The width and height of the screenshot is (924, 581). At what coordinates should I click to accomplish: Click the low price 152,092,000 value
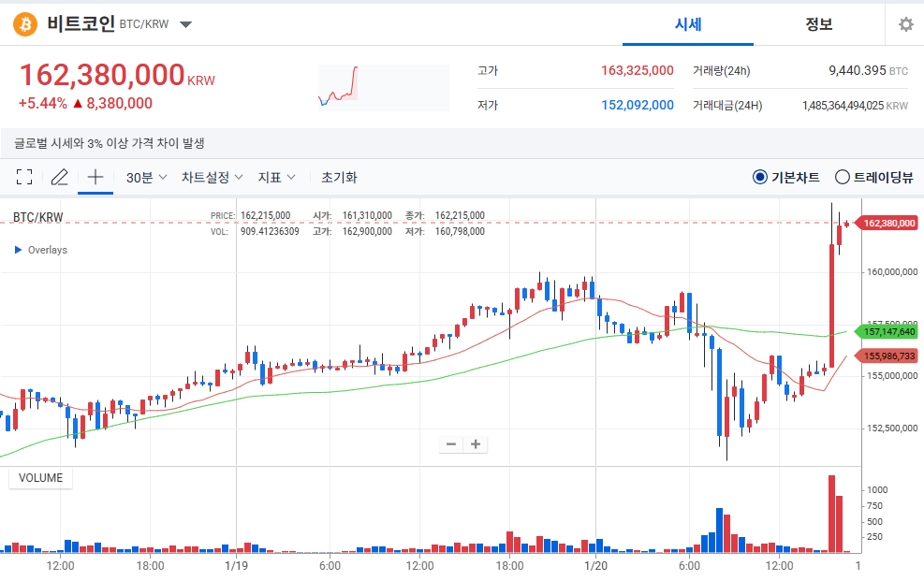[637, 106]
